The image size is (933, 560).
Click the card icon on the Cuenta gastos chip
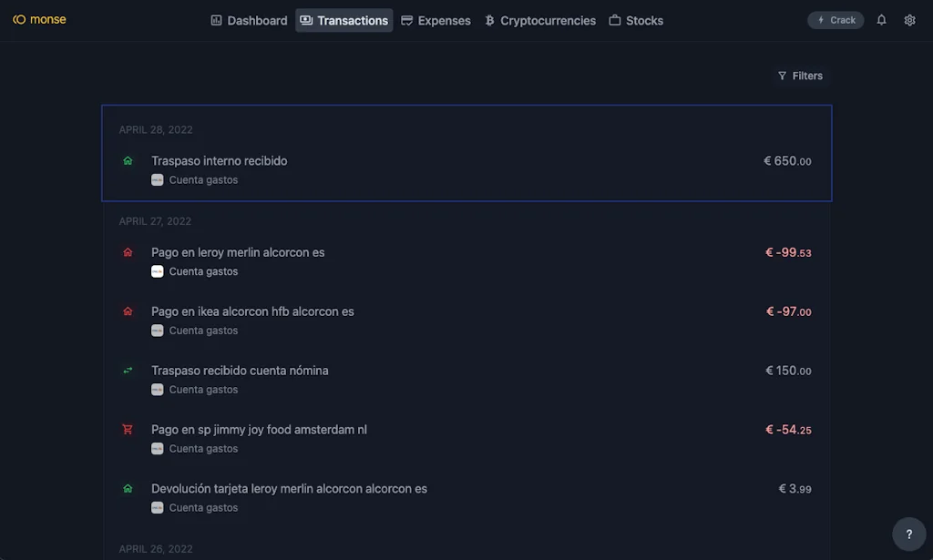pos(157,179)
